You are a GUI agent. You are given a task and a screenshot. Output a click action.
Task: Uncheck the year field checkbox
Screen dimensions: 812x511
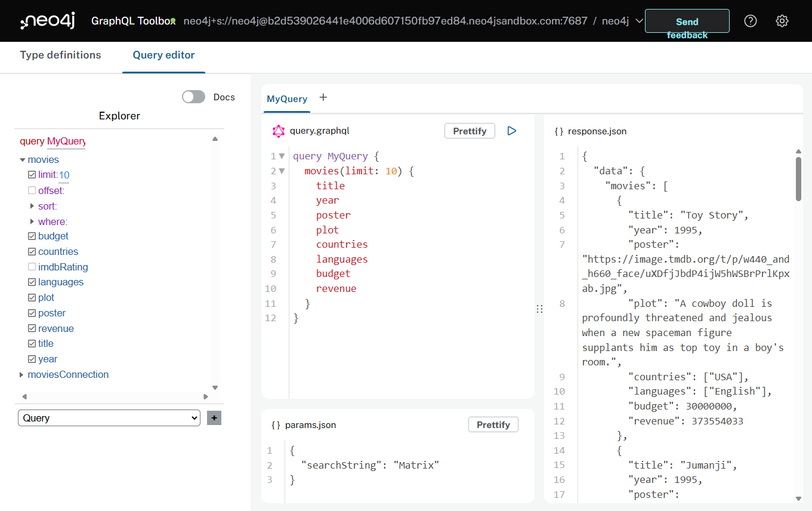pos(32,359)
